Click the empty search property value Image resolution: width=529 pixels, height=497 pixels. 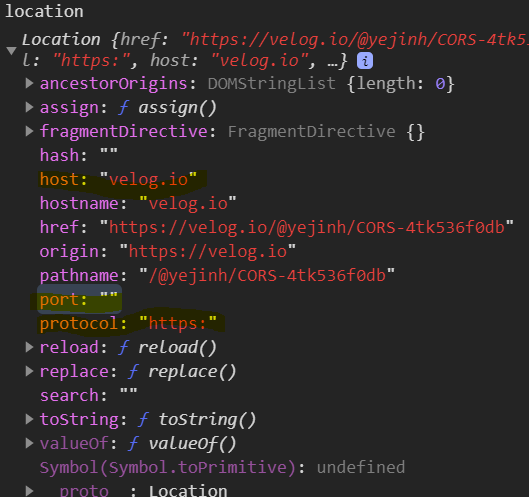coord(129,395)
